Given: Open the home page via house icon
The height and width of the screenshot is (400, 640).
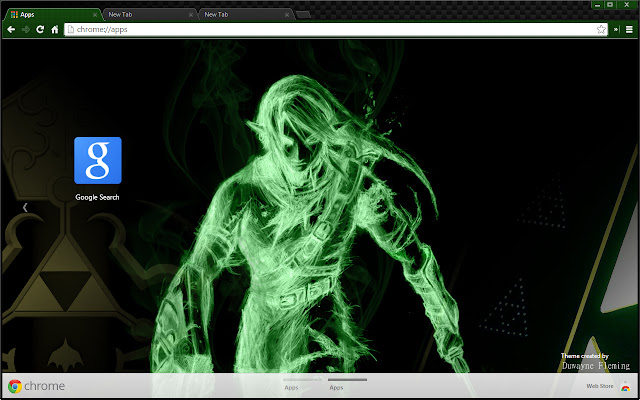Looking at the screenshot, I should click(54, 30).
